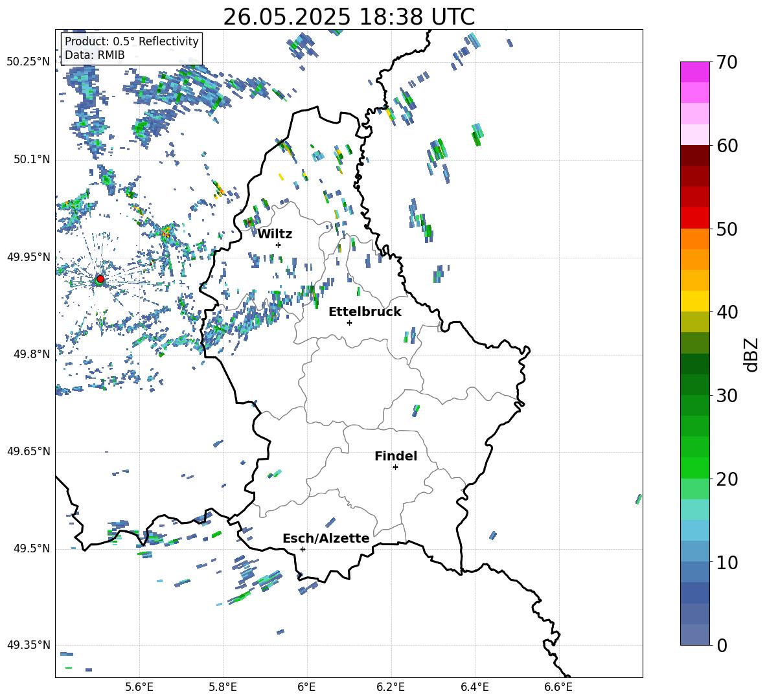Click the Esch/Alzette station cross marker
Viewport: 767px width, 700px height.
point(303,549)
